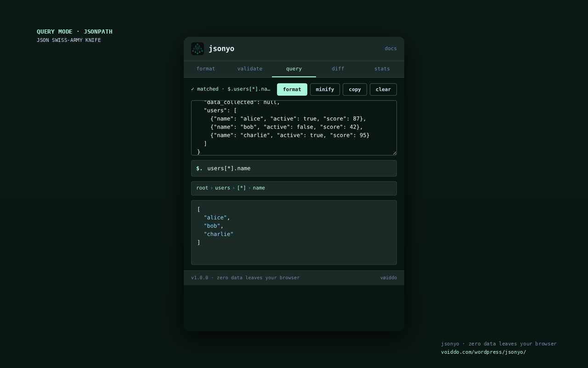588x368 pixels.
Task: Click the [*] breadcrumb segment
Action: 242,188
